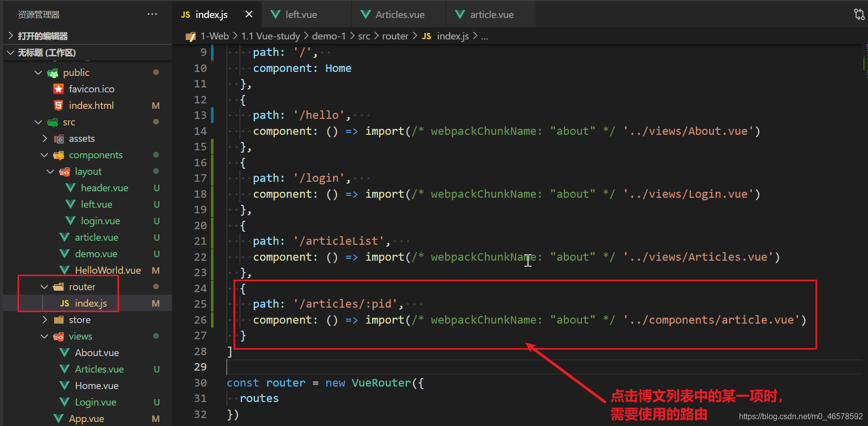Open HelloWorld.vue file
868x426 pixels.
click(x=108, y=271)
